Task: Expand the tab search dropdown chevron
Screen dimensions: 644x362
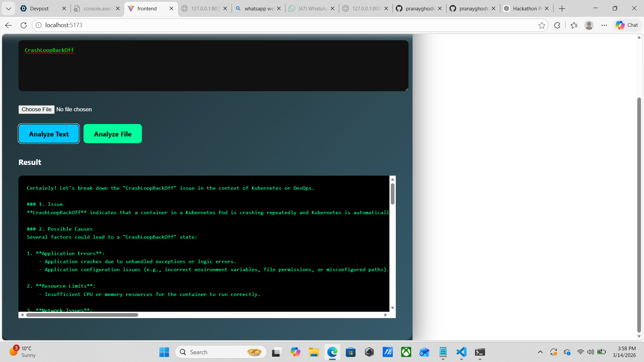Action: tap(8, 8)
